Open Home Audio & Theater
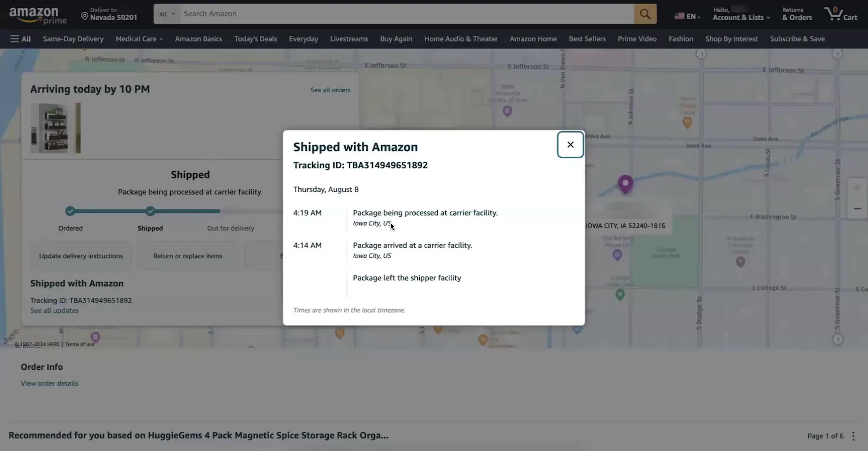 461,39
